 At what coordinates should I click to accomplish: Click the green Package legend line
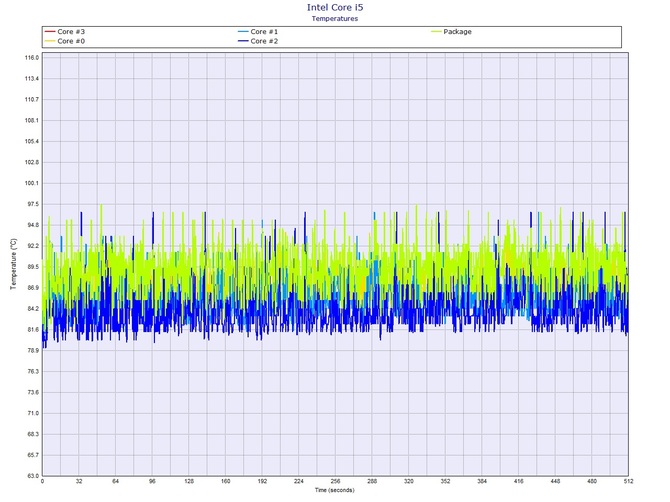436,32
